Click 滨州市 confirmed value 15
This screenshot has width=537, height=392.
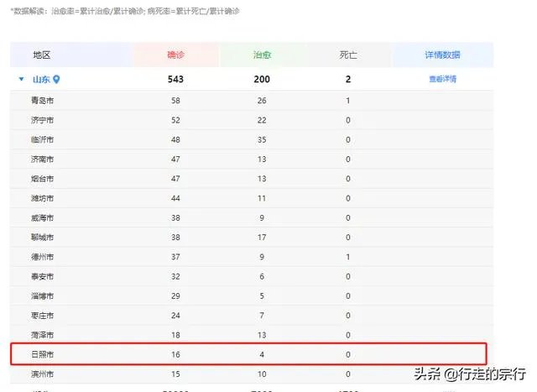[175, 374]
